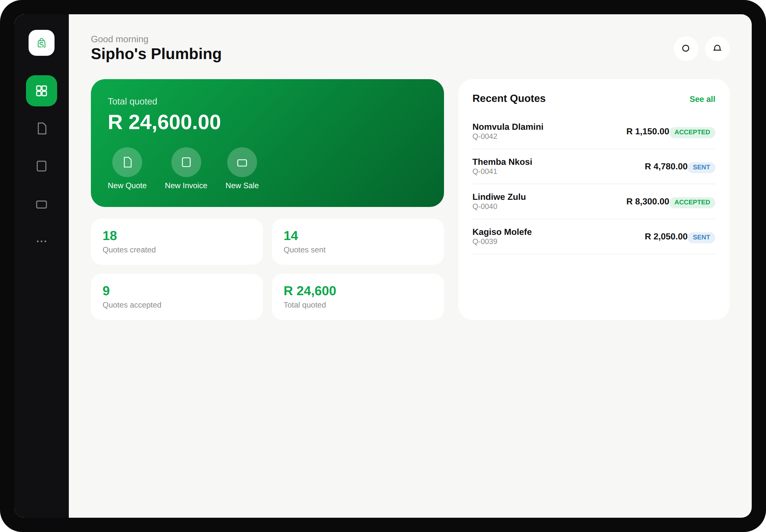Open the Themba Nkosi quote name
The height and width of the screenshot is (532, 766).
(502, 162)
